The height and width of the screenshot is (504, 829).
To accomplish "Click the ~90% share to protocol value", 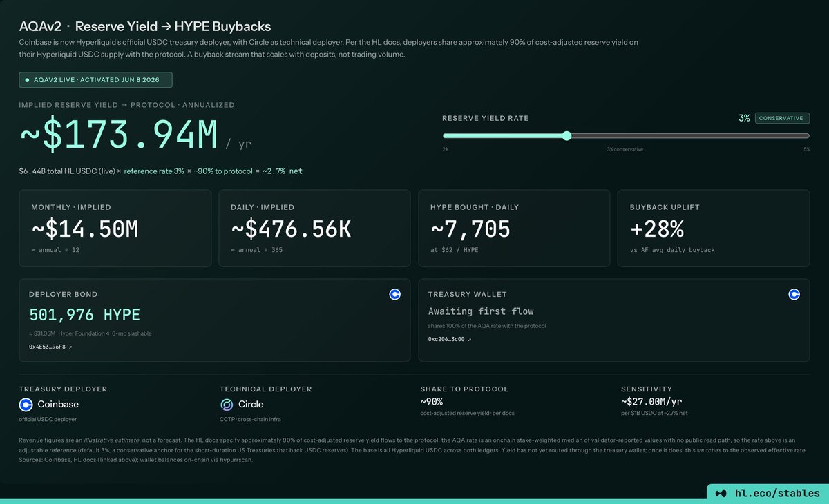I will pyautogui.click(x=432, y=401).
